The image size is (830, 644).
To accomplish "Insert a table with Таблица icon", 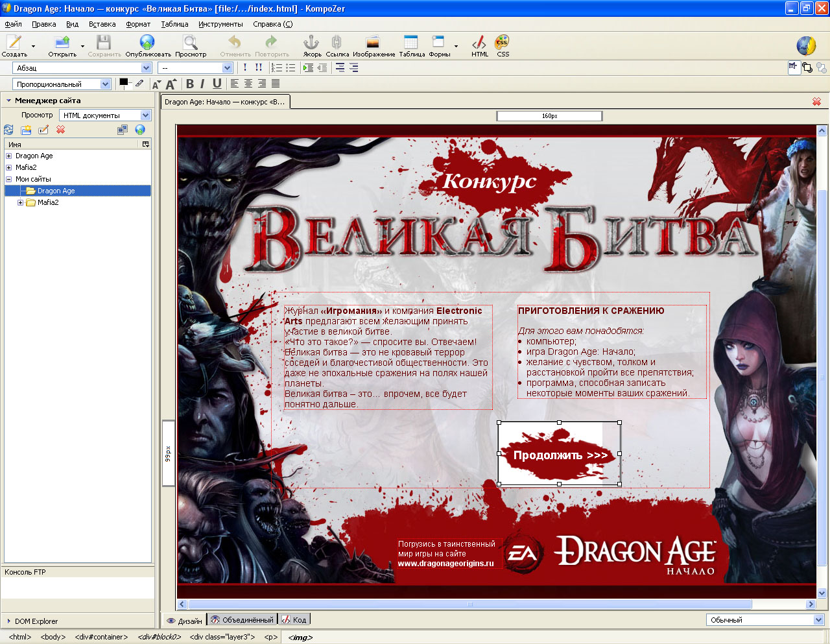I will click(x=411, y=45).
